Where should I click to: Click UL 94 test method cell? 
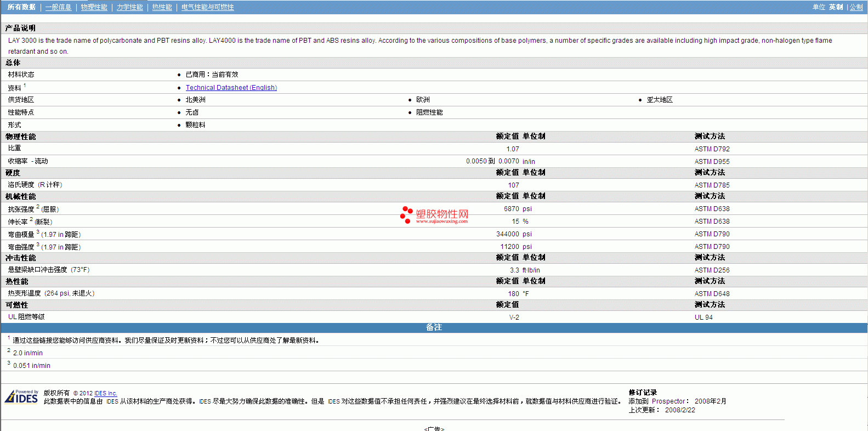[704, 317]
